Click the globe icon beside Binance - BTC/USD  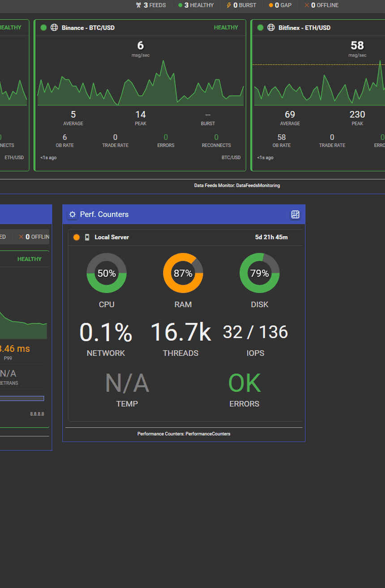click(54, 28)
